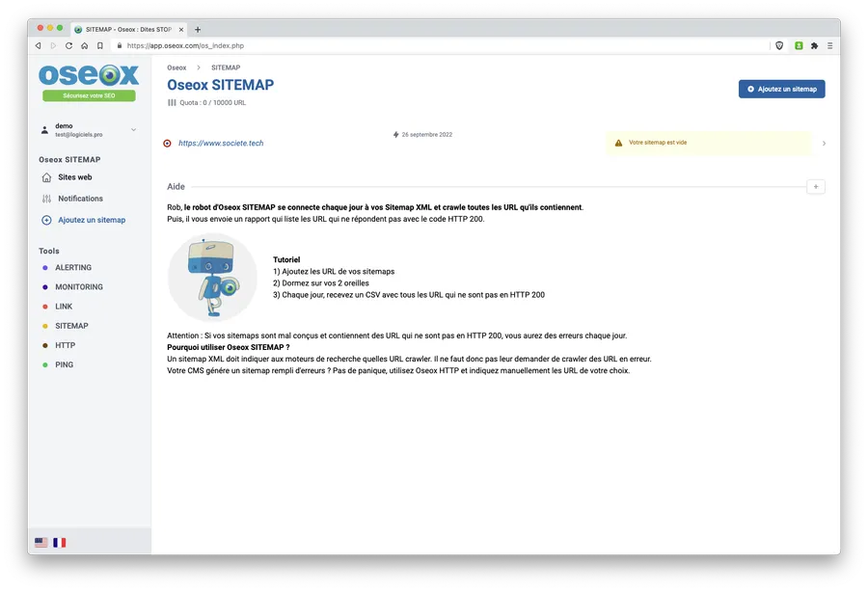
Task: Switch language using the French flag icon
Action: click(x=59, y=542)
